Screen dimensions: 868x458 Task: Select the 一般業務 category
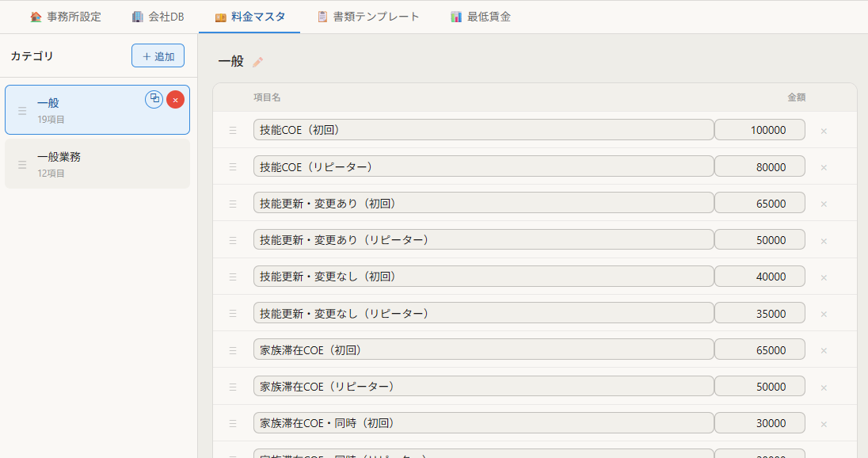coord(97,164)
